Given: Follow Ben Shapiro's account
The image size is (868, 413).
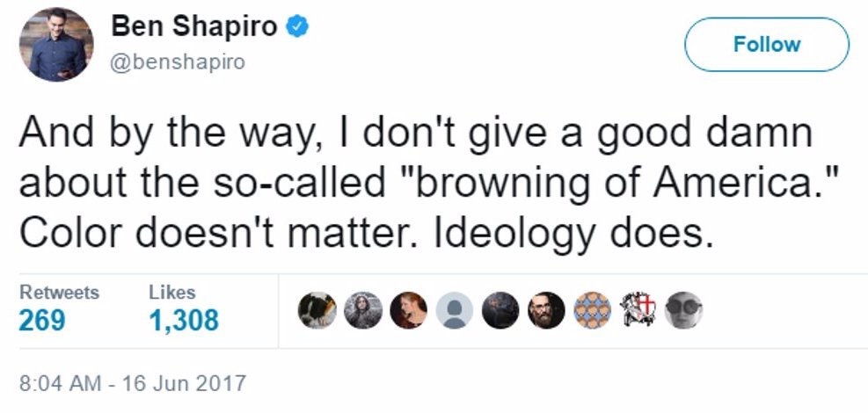Looking at the screenshot, I should pyautogui.click(x=767, y=44).
